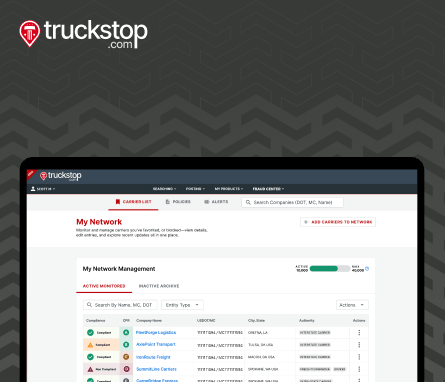This screenshot has width=445, height=382.
Task: Click the Authority column header
Action: click(307, 321)
